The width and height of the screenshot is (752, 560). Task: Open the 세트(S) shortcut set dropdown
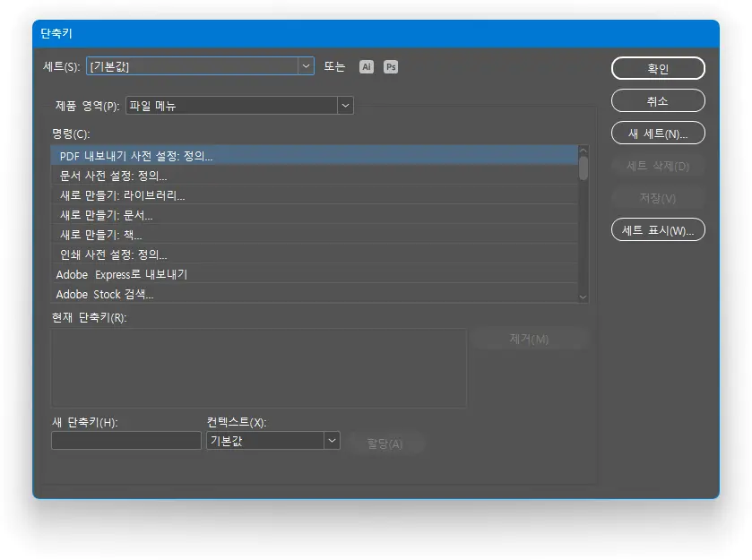[x=306, y=66]
